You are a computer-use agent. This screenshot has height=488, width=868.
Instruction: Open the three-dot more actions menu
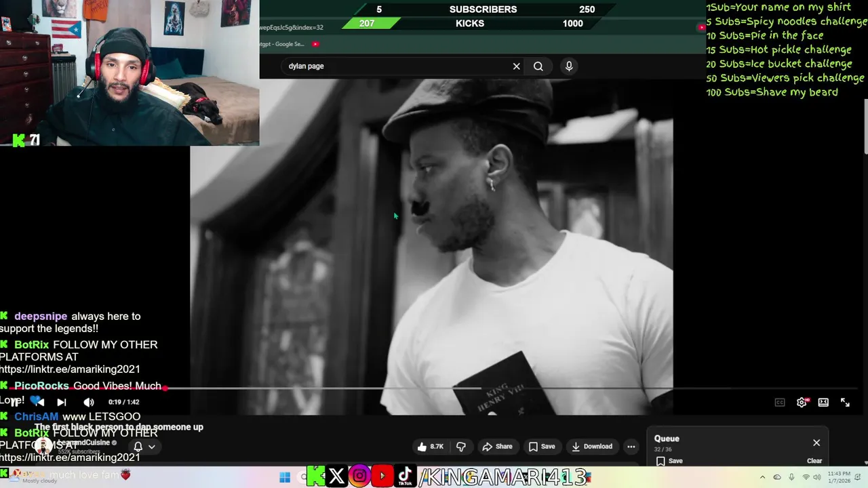[x=631, y=447]
